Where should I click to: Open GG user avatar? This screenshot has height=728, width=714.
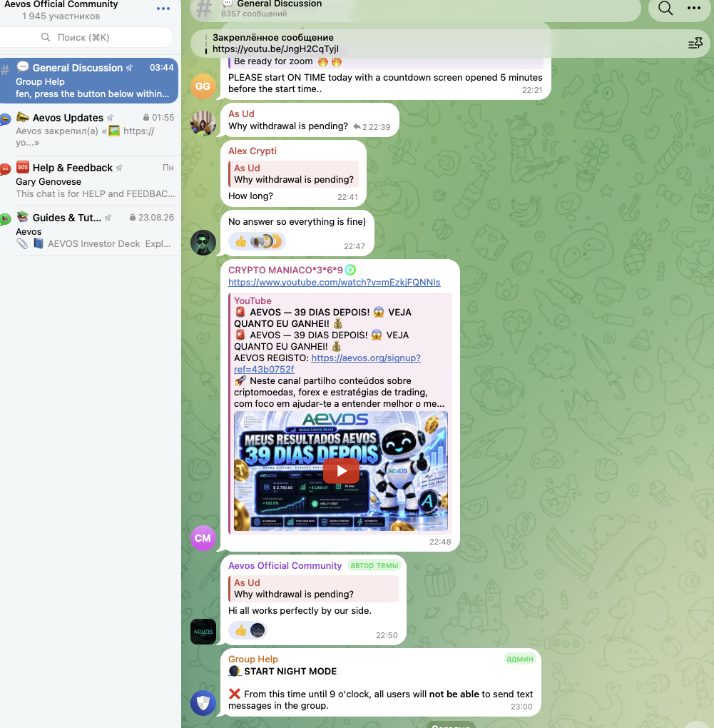203,86
